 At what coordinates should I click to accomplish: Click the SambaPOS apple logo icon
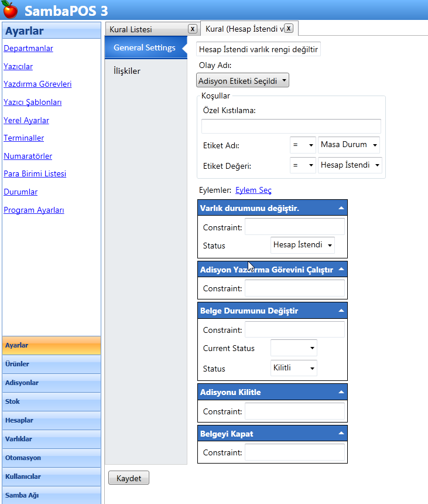[10, 10]
